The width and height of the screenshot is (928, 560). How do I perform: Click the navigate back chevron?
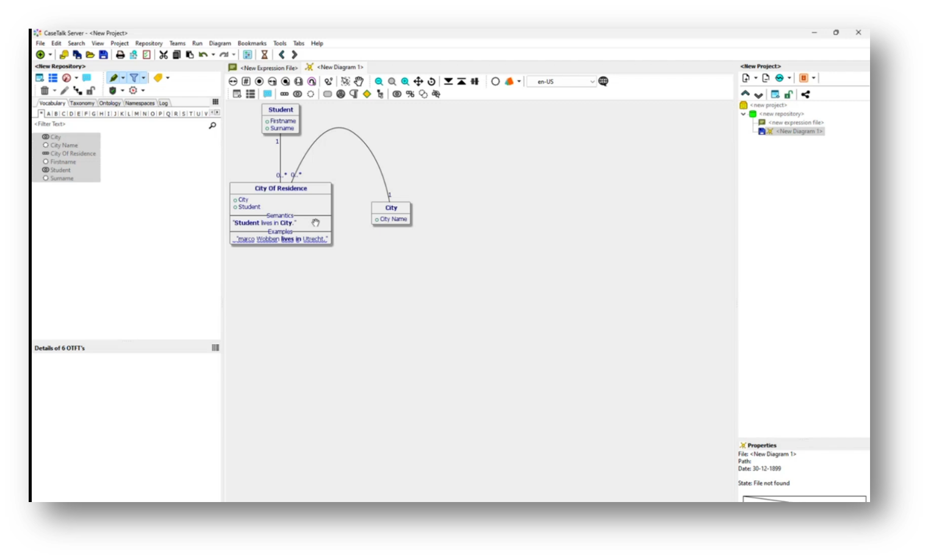(x=281, y=55)
